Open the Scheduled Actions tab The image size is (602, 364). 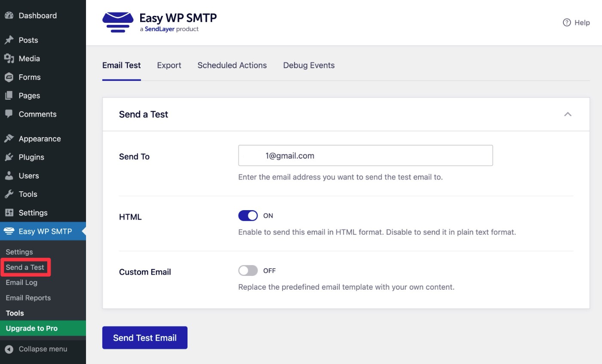pyautogui.click(x=232, y=65)
